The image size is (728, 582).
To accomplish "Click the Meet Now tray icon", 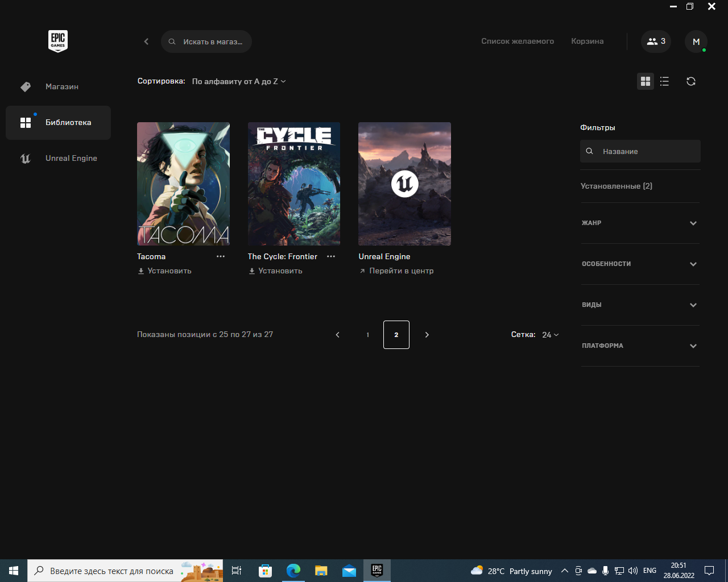I will click(x=578, y=571).
